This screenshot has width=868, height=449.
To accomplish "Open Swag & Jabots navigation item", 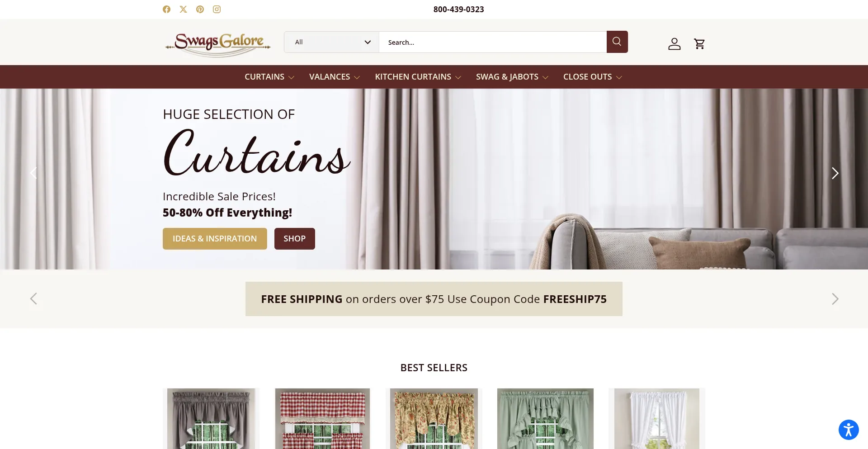I will click(512, 77).
